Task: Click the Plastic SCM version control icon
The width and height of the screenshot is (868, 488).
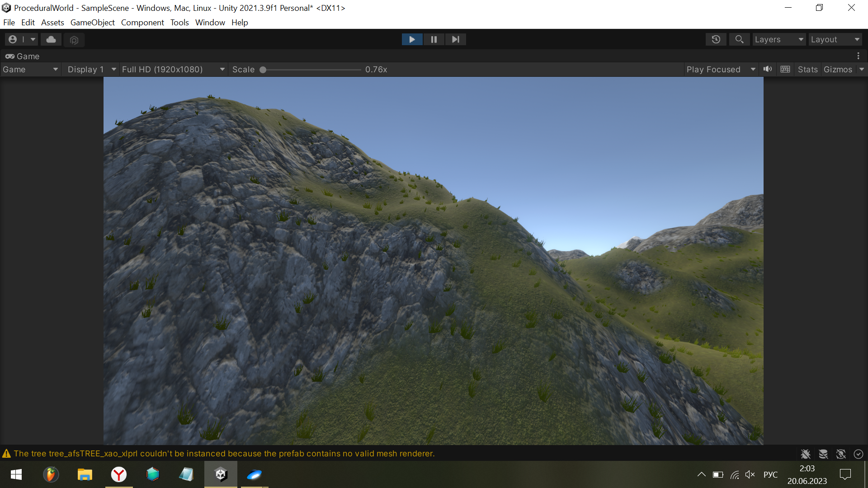Action: [74, 40]
